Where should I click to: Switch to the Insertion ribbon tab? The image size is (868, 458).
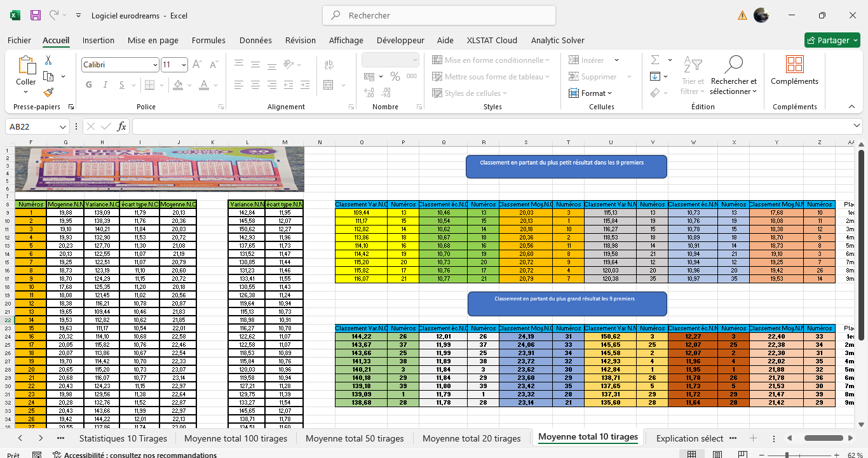[98, 40]
